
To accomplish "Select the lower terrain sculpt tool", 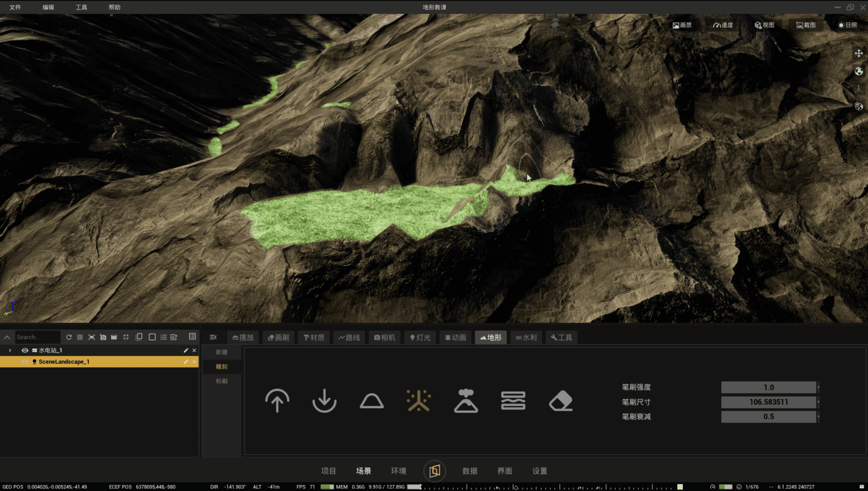I will [x=324, y=401].
